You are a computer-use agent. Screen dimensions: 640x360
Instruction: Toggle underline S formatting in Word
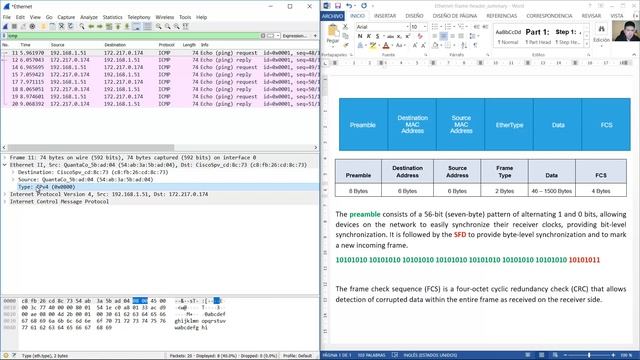(x=378, y=36)
